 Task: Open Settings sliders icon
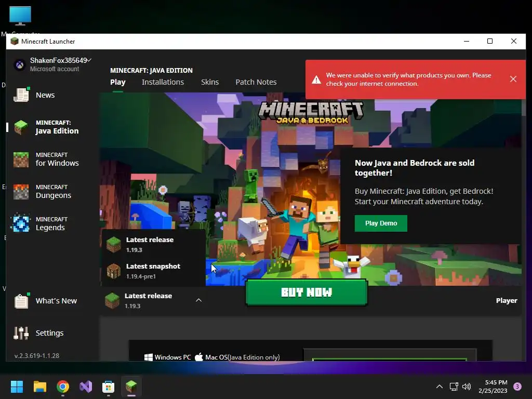pos(21,333)
